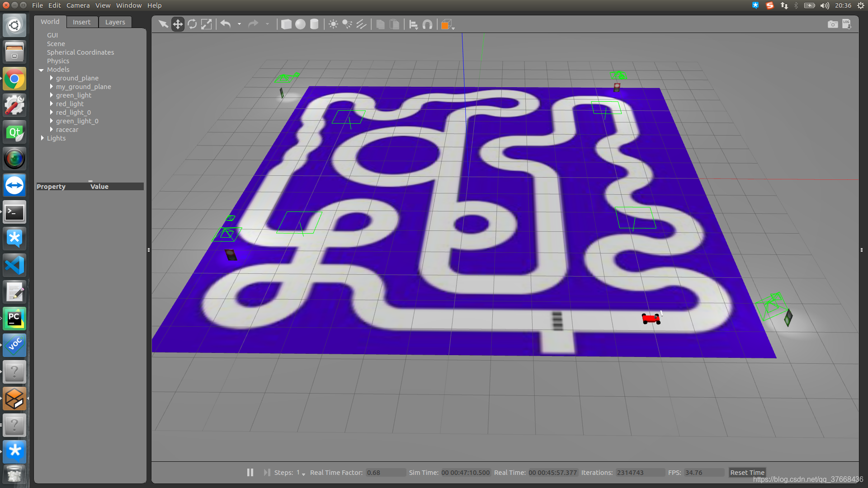Select the green_light_0 model

(76, 120)
